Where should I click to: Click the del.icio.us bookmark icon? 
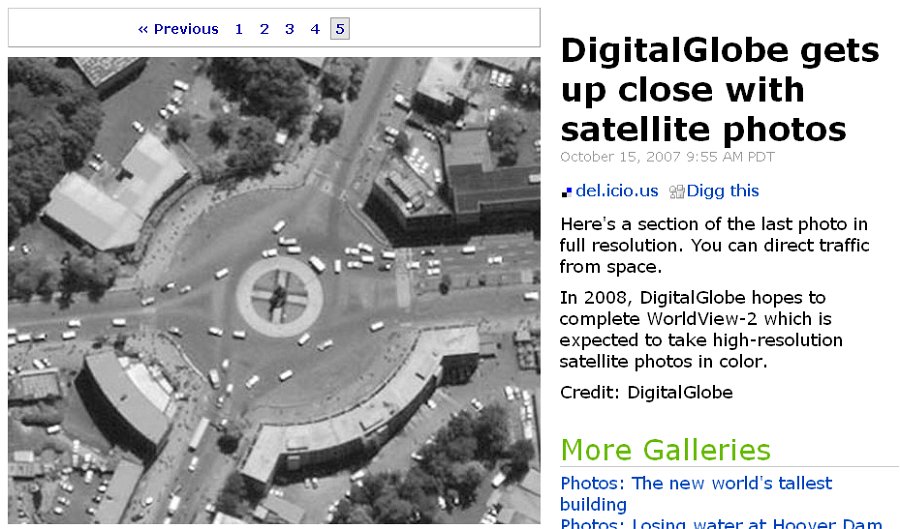pyautogui.click(x=567, y=192)
